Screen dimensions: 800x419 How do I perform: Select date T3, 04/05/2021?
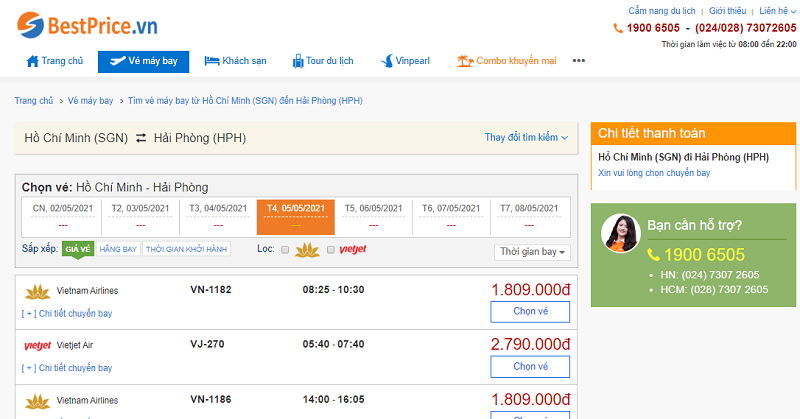(218, 217)
